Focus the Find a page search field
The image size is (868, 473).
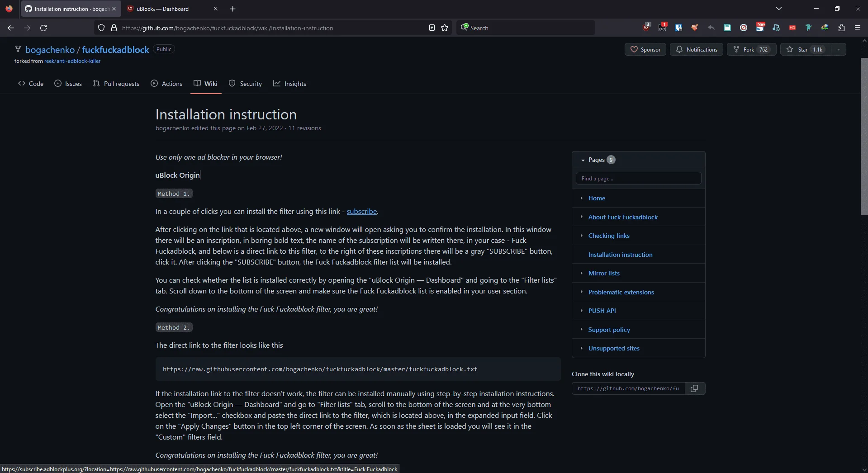(x=638, y=178)
